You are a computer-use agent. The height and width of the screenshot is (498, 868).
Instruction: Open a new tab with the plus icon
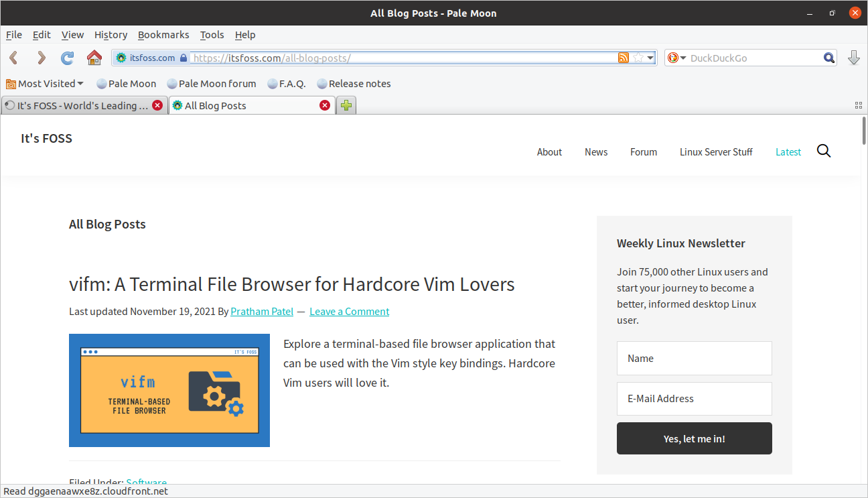pos(346,105)
